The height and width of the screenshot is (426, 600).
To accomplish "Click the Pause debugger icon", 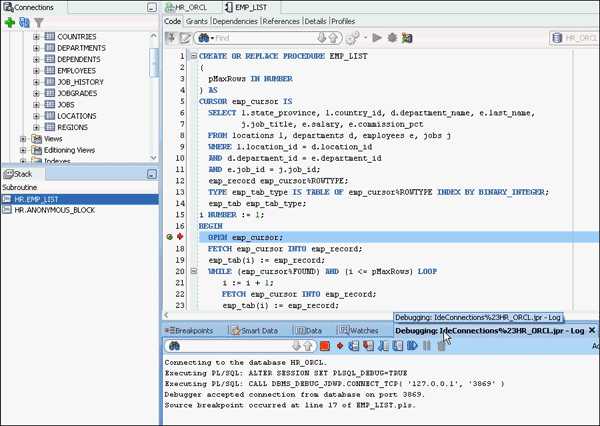I will tap(427, 346).
